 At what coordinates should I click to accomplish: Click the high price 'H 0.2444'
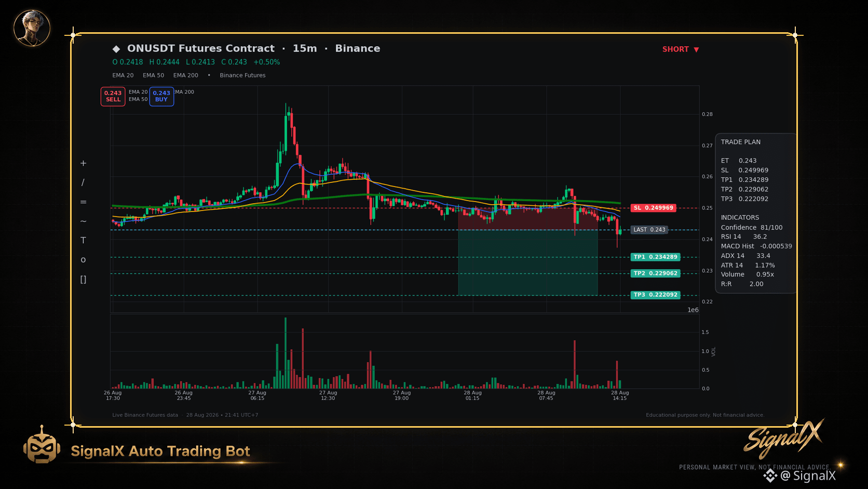click(x=165, y=62)
